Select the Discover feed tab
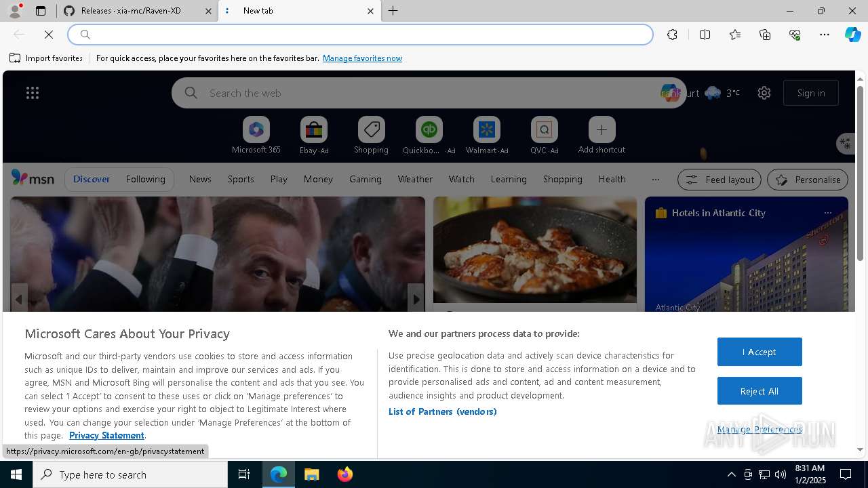 click(92, 179)
